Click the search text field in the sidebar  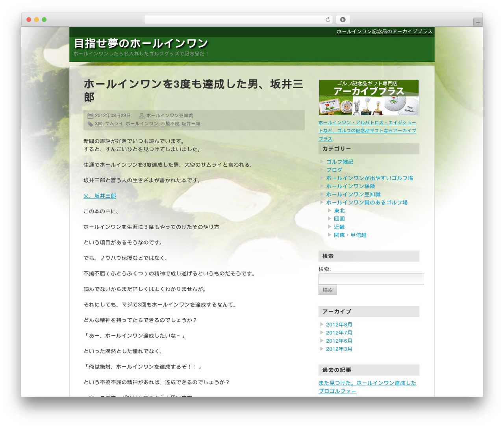tap(371, 279)
